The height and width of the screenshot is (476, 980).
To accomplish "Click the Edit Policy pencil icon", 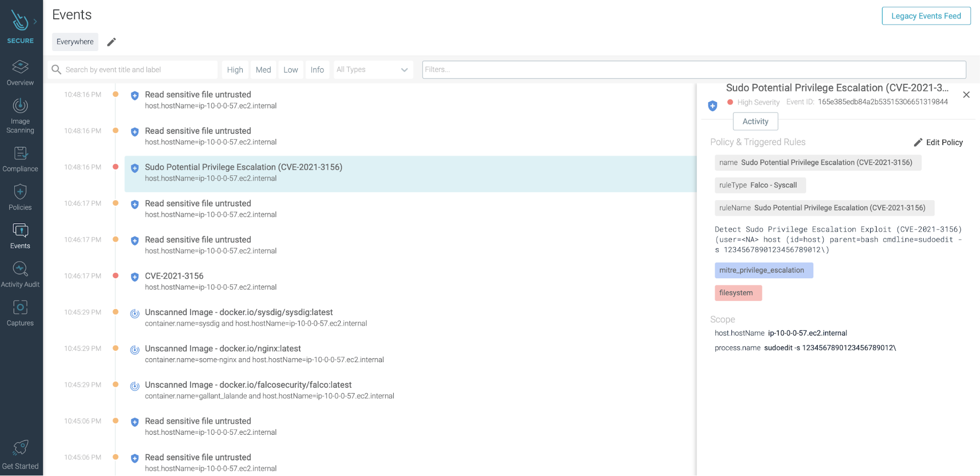I will point(918,142).
